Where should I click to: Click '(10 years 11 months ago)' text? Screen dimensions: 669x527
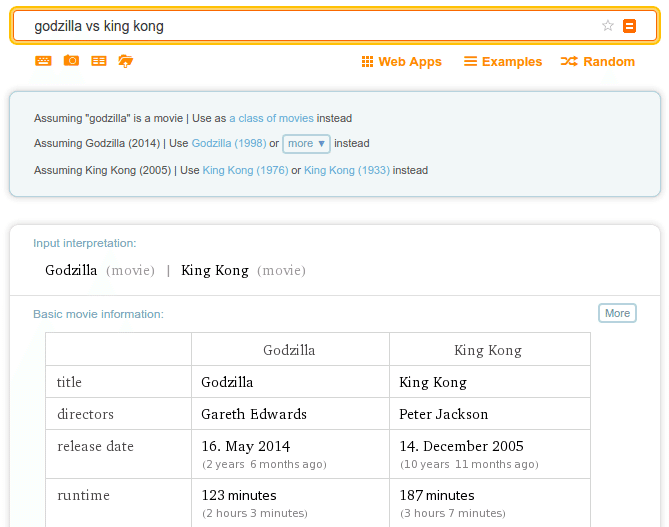[469, 464]
